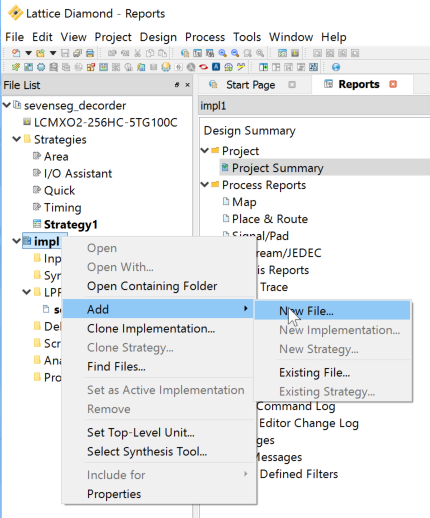Select Open Containing Folder

point(159,286)
